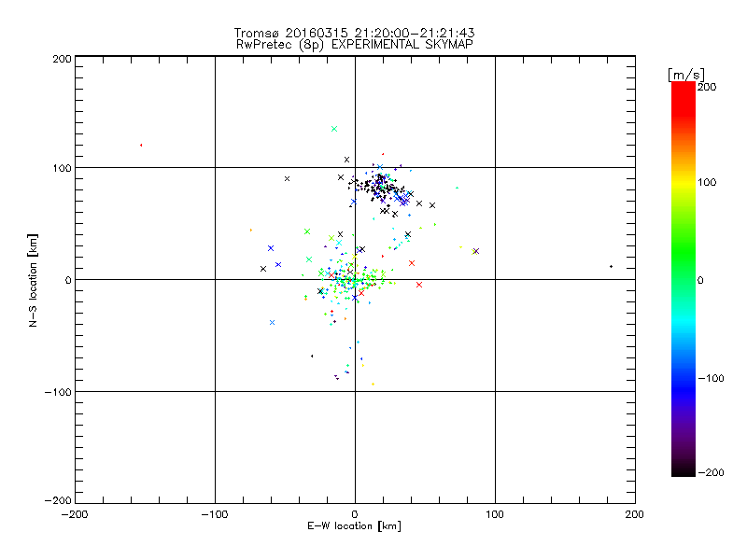Click the black bottom of the velocity colorbar
This screenshot has height=560, width=747.
[x=684, y=469]
